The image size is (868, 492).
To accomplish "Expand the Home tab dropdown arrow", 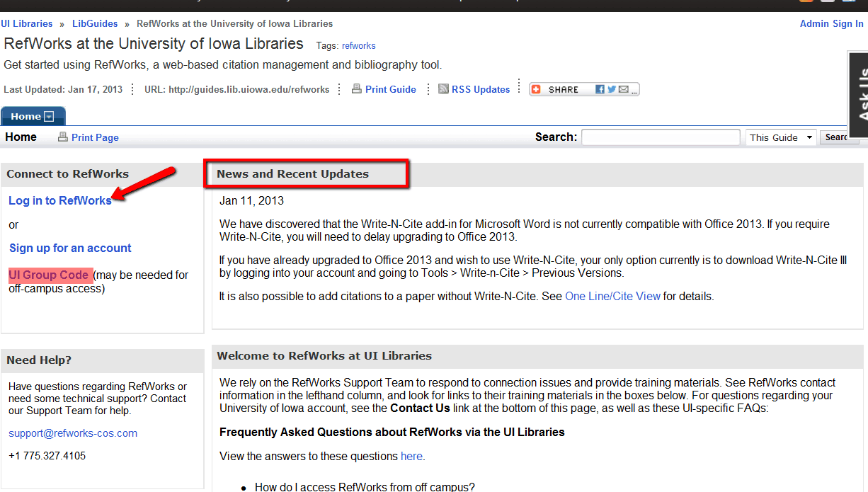I will pos(49,117).
